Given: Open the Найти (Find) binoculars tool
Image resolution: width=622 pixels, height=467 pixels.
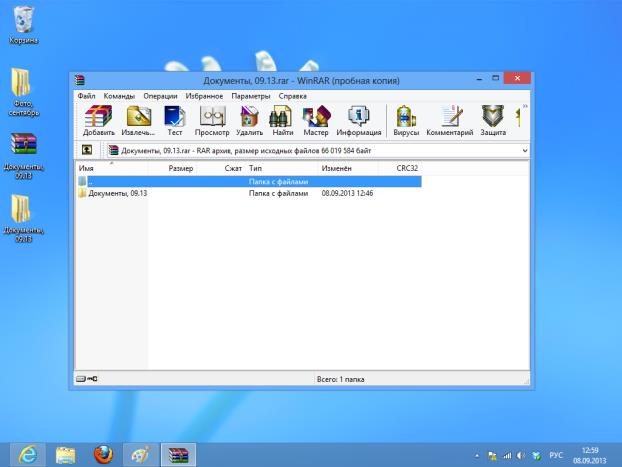Looking at the screenshot, I should tap(283, 121).
